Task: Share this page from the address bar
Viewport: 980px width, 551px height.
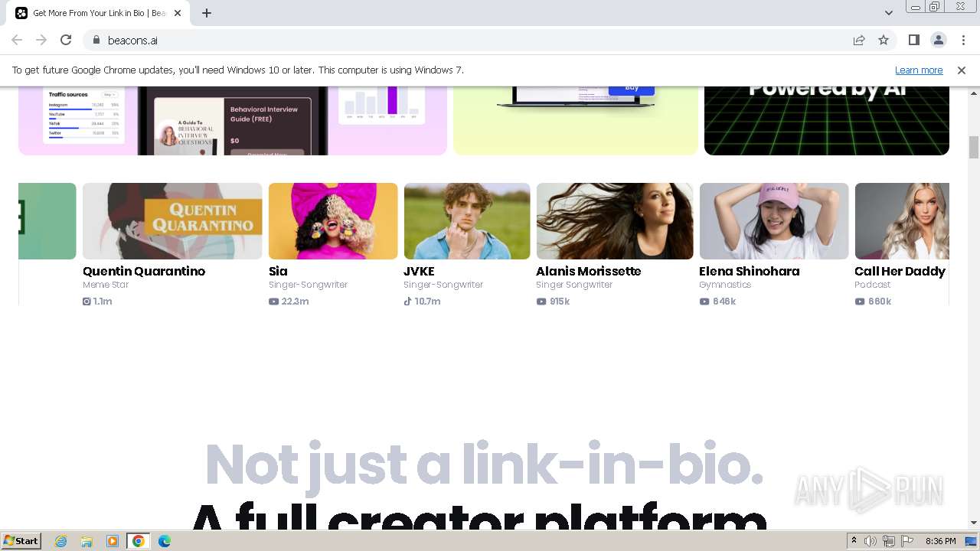Action: pyautogui.click(x=859, y=40)
